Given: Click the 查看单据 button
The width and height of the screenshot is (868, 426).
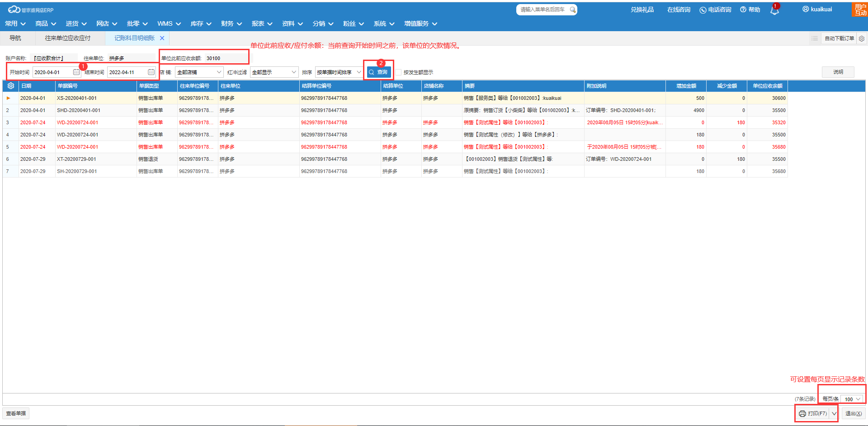Looking at the screenshot, I should point(16,413).
